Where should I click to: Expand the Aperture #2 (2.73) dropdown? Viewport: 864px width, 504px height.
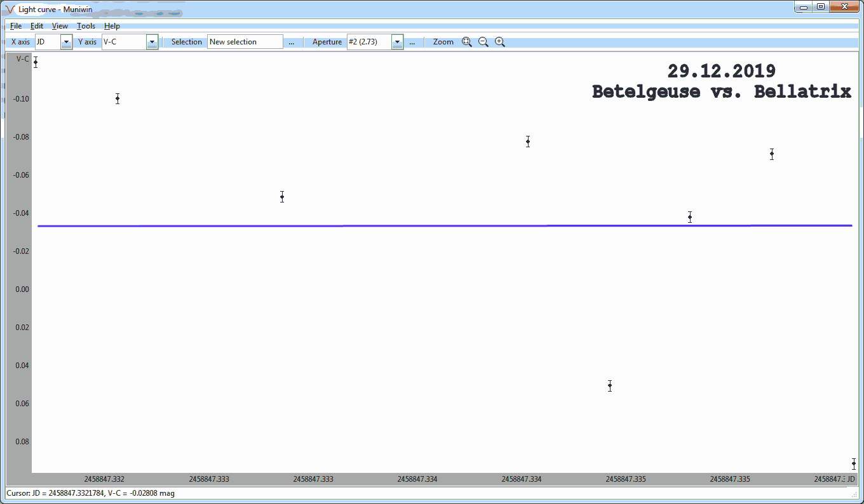point(397,42)
